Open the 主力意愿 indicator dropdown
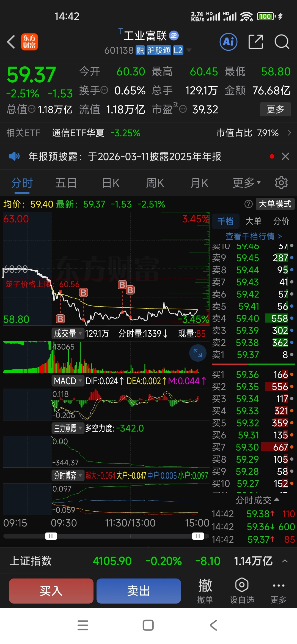This screenshot has width=297, height=644. (x=68, y=428)
